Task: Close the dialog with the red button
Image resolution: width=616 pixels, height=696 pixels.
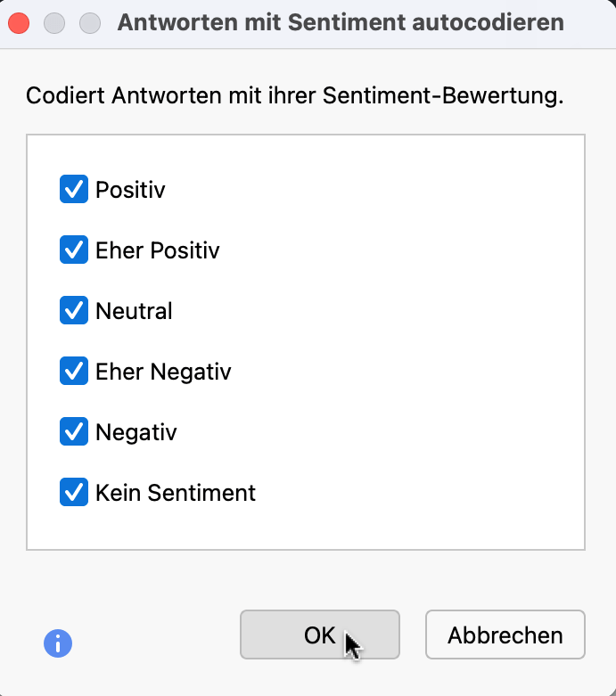Action: tap(19, 23)
